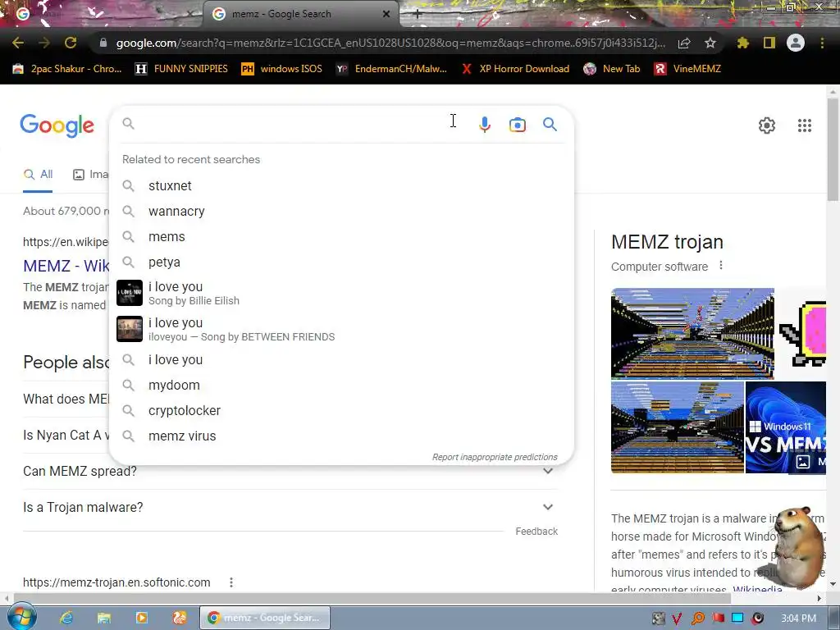Open the FUNNY SNIPPIES bookmark
Viewport: 840px width, 630px height.
coord(181,69)
